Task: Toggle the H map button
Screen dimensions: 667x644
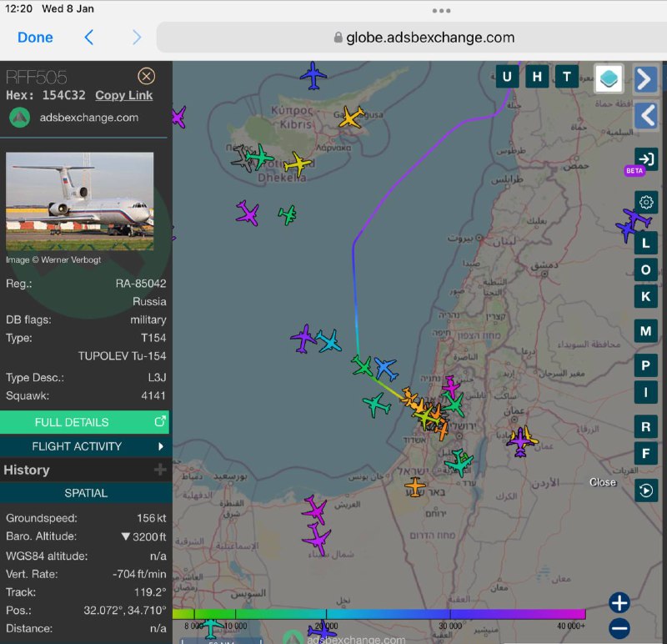Action: [537, 77]
